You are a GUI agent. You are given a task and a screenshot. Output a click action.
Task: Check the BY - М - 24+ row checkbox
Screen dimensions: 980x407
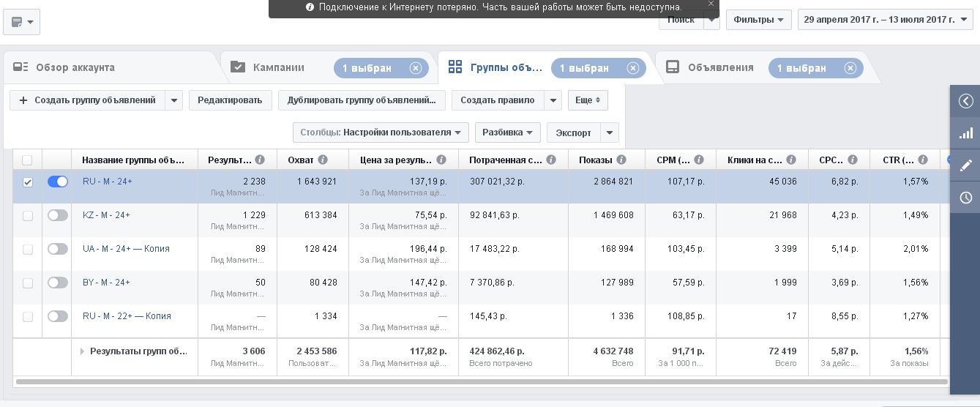28,283
